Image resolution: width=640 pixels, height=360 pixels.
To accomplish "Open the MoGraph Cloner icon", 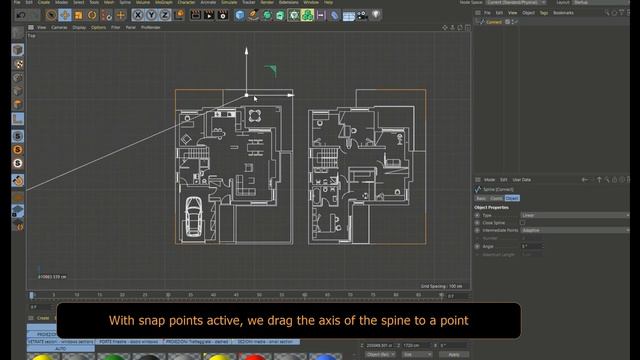I will coord(307,15).
